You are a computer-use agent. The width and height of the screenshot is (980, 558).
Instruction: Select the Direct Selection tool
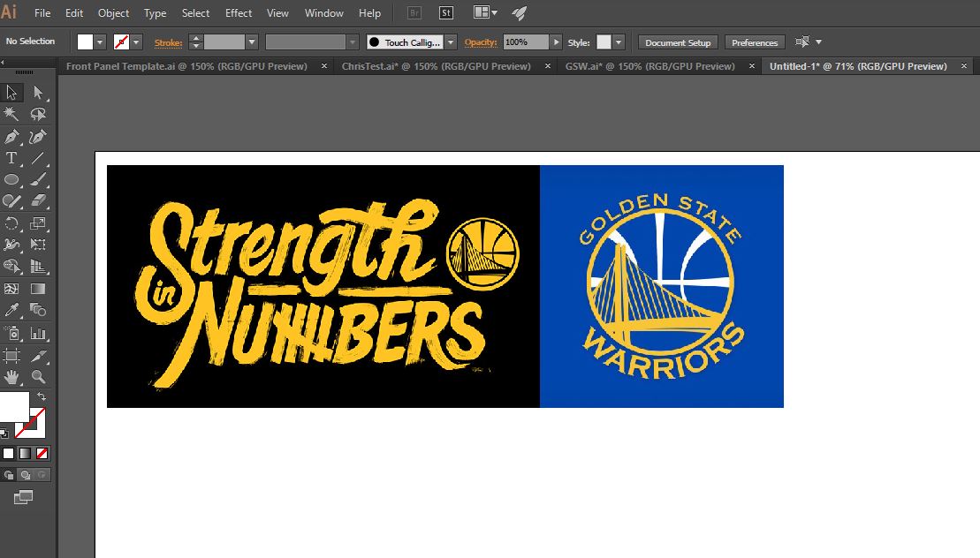[x=38, y=93]
